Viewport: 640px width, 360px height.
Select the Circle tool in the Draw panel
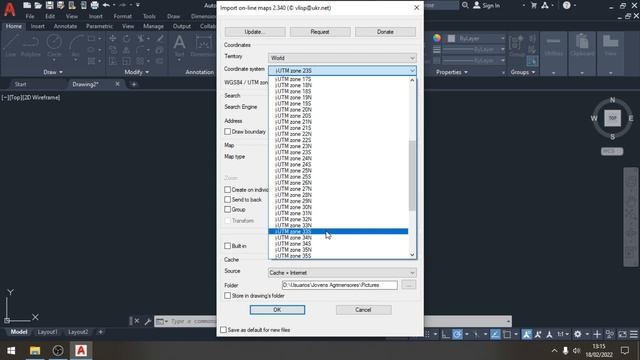pyautogui.click(x=54, y=45)
